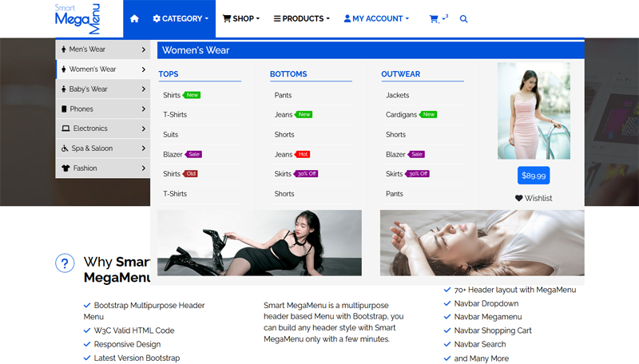
Task: Expand the Phones chevron arrow
Action: tap(144, 109)
